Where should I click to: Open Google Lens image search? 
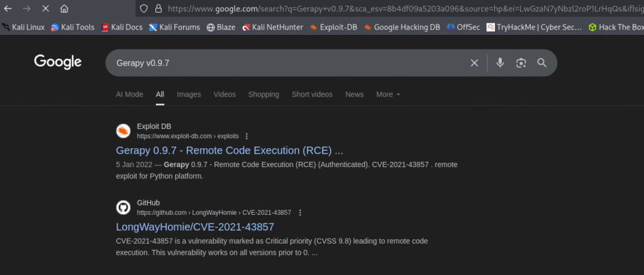click(x=521, y=63)
